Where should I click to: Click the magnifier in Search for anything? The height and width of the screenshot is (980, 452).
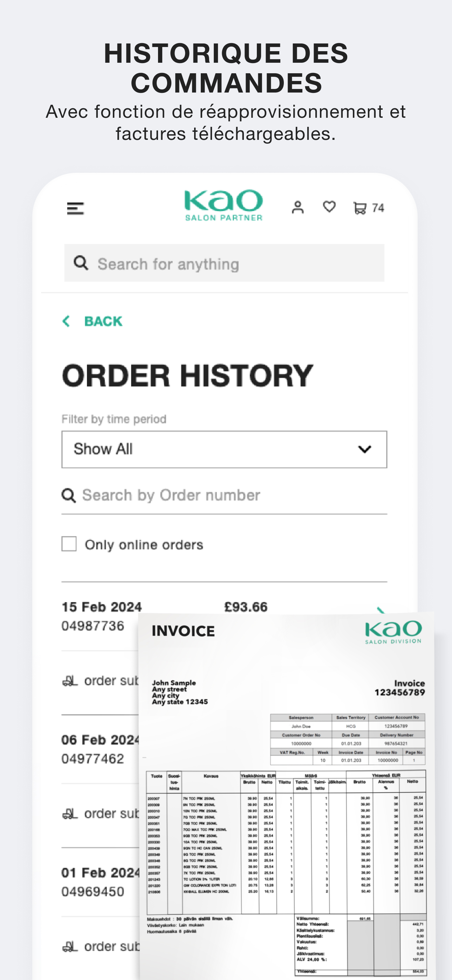[x=81, y=263]
